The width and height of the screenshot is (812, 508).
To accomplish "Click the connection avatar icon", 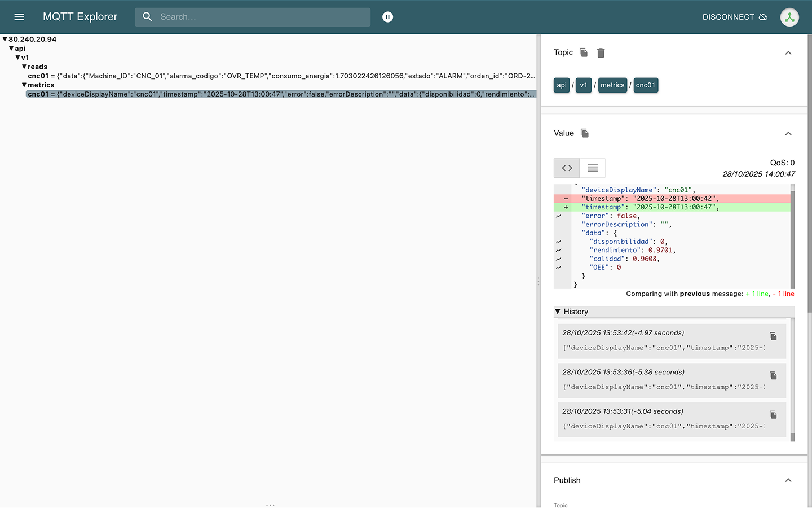I will click(789, 17).
